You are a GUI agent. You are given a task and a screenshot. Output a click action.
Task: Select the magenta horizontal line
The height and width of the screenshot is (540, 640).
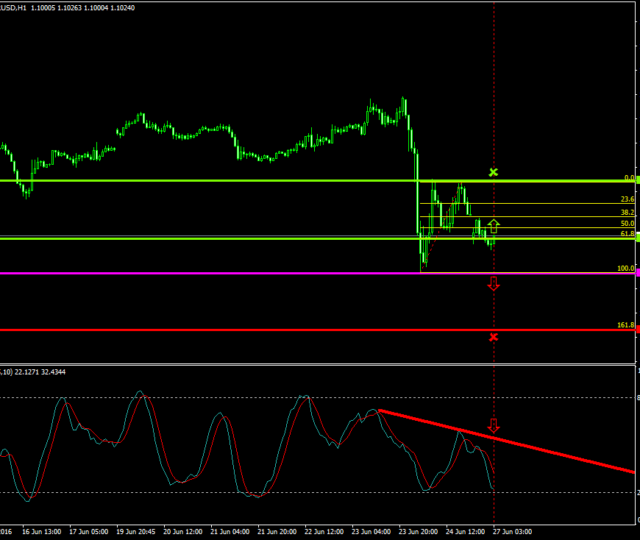(x=200, y=273)
